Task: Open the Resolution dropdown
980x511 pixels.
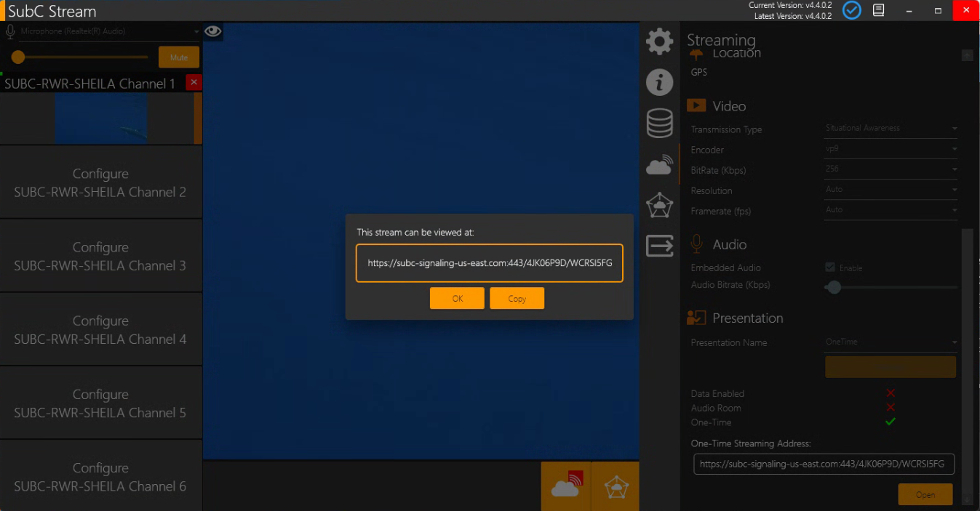Action: 891,190
